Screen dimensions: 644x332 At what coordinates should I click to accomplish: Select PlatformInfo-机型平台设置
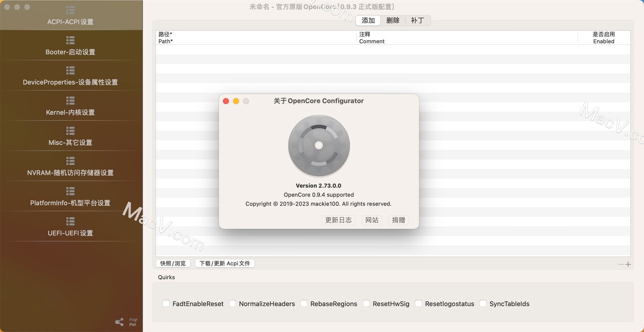(70, 203)
